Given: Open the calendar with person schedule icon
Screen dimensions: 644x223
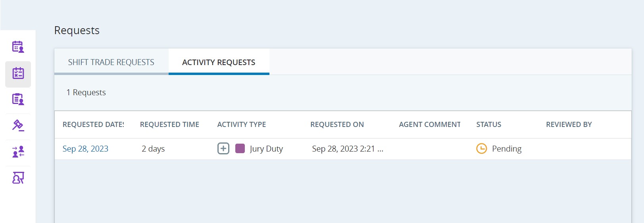Looking at the screenshot, I should click(18, 47).
